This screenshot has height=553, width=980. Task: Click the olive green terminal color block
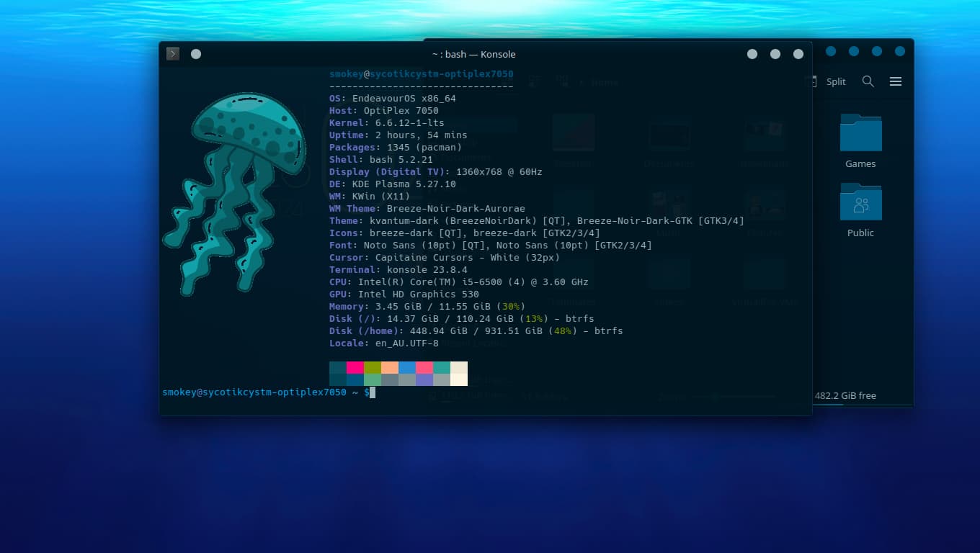click(373, 367)
